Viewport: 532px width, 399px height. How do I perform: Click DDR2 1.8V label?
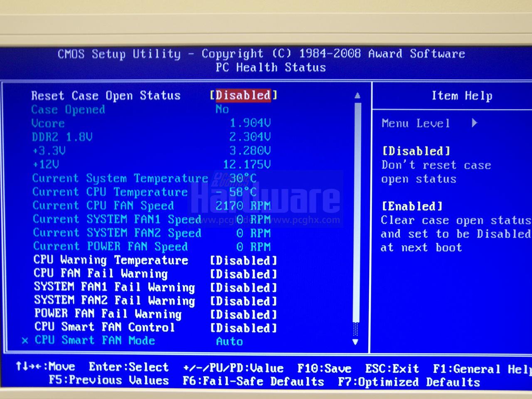pyautogui.click(x=62, y=137)
